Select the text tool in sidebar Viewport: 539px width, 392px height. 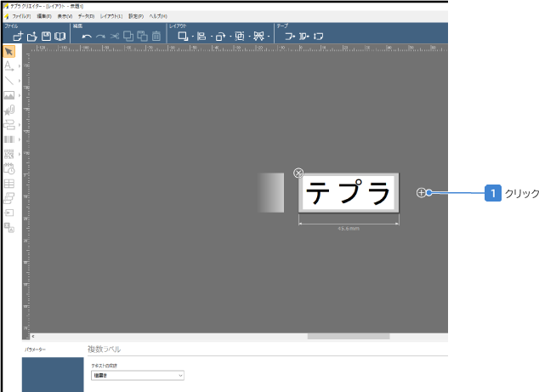(9, 65)
